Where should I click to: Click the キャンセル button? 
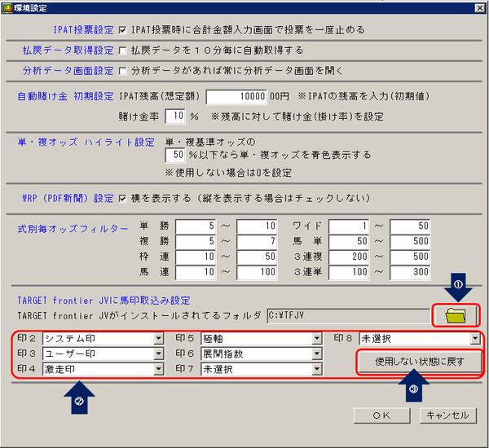pyautogui.click(x=447, y=415)
